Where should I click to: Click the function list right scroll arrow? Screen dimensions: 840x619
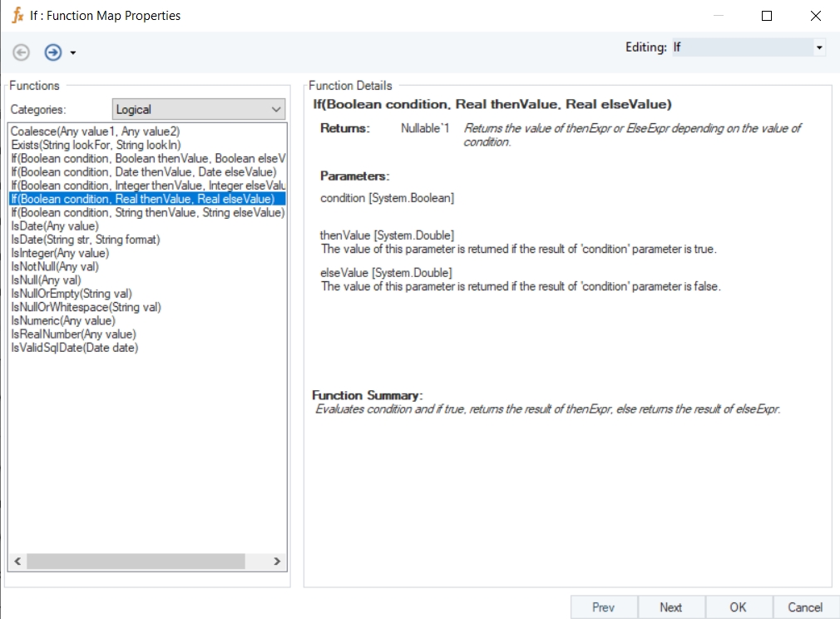(x=277, y=562)
